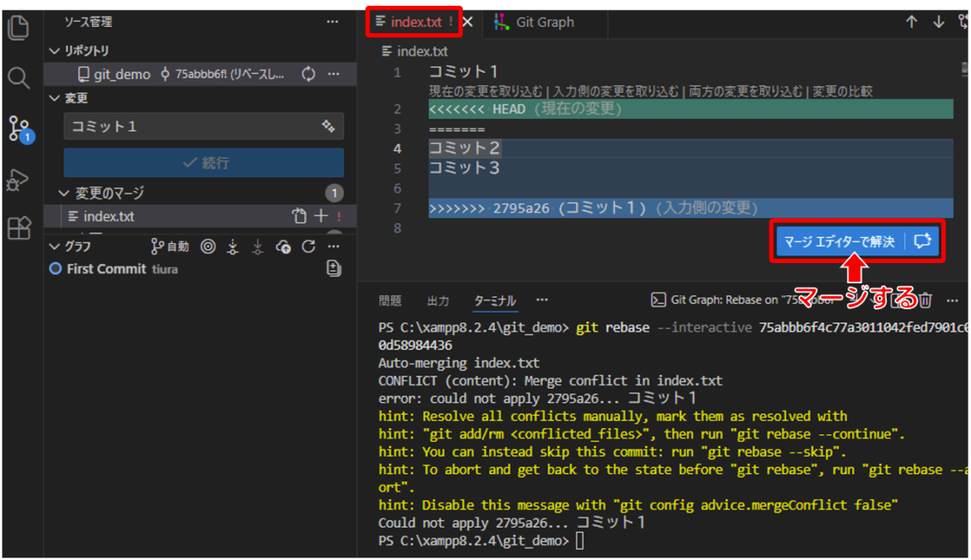Refresh the graph section
This screenshot has width=971, height=560.
[308, 247]
